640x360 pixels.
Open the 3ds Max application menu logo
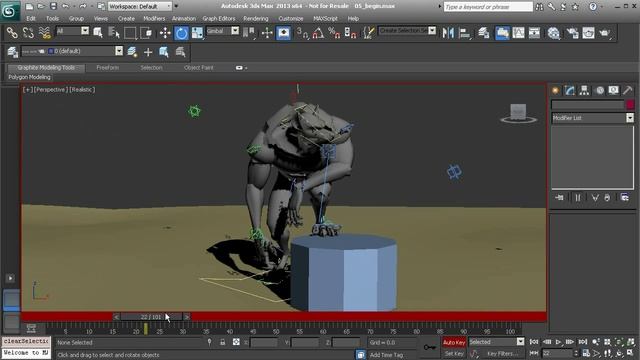(9, 11)
